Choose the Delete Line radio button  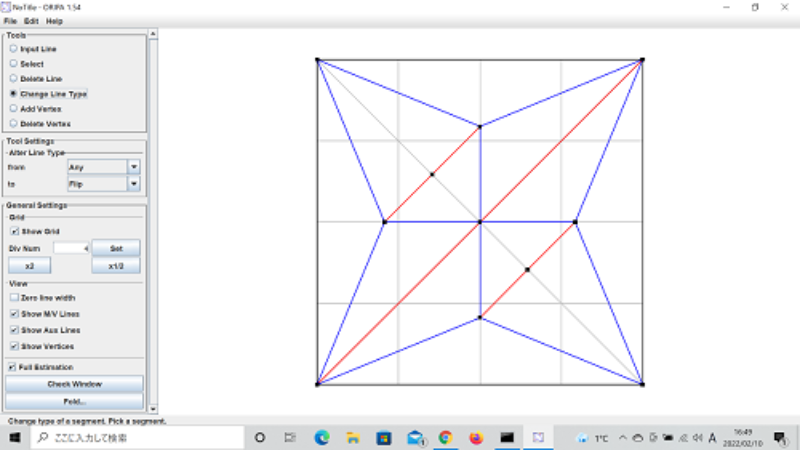[13, 78]
